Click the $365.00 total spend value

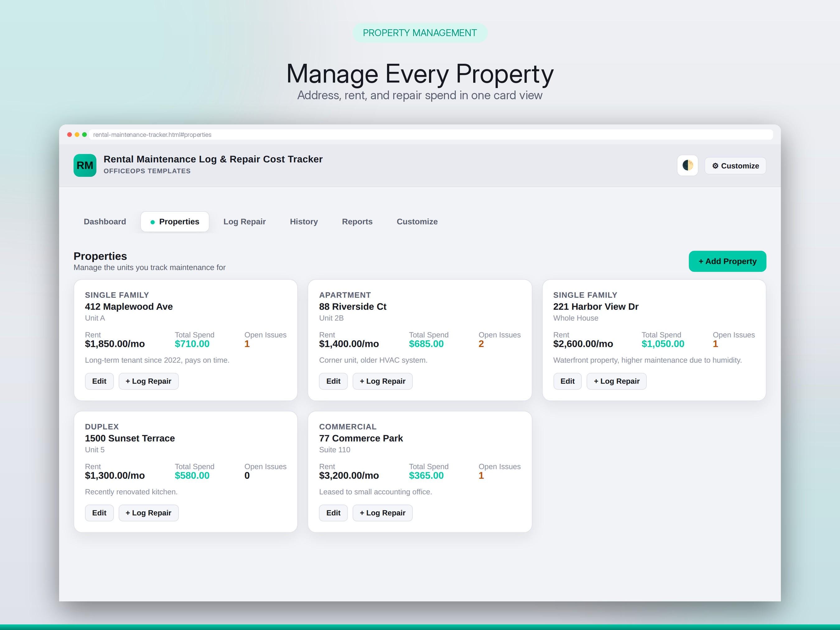(426, 475)
